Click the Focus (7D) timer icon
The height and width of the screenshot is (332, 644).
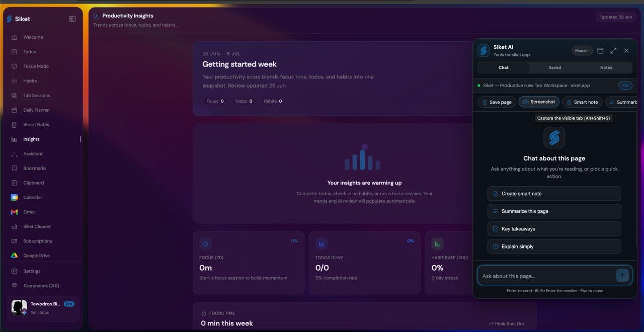pos(205,244)
